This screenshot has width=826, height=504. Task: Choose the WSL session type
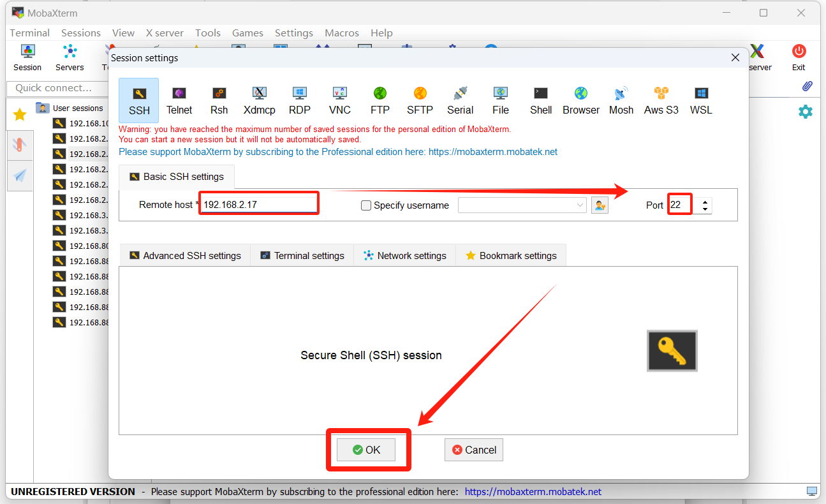pos(701,100)
